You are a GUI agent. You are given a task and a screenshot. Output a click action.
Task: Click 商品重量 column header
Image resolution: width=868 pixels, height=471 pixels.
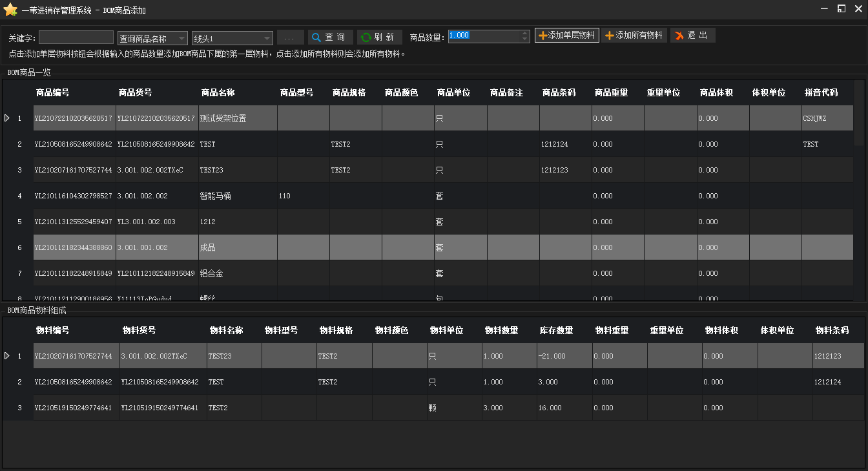(x=611, y=92)
